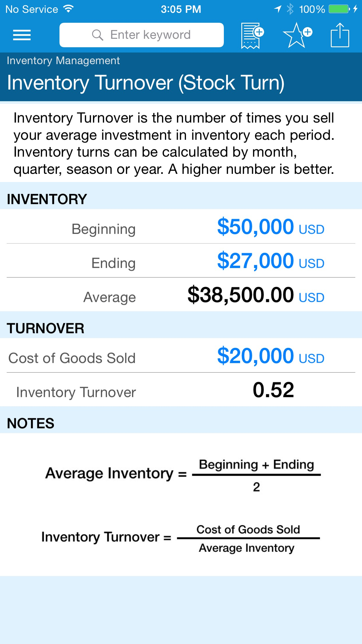Screen dimensions: 362x644
Task: Change Cost of Goods Sold USD currency
Action: tap(312, 359)
